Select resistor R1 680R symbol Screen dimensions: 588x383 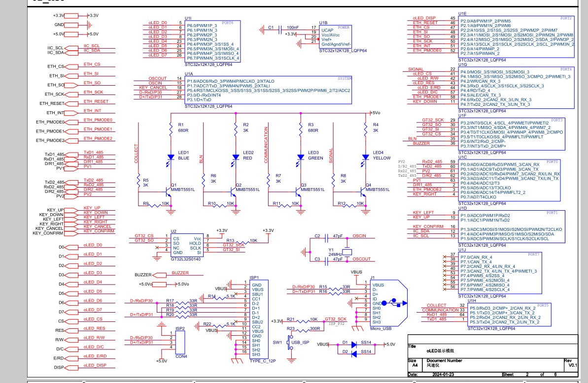point(171,128)
